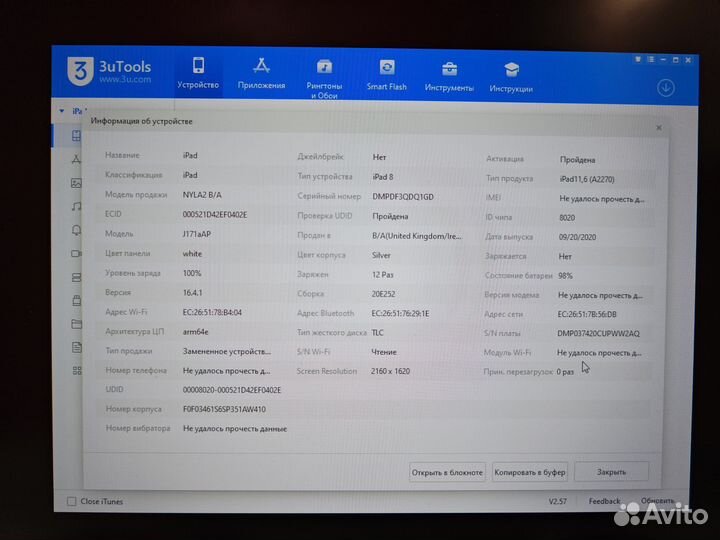
Task: Switch to the Приложения tab
Action: 261,73
